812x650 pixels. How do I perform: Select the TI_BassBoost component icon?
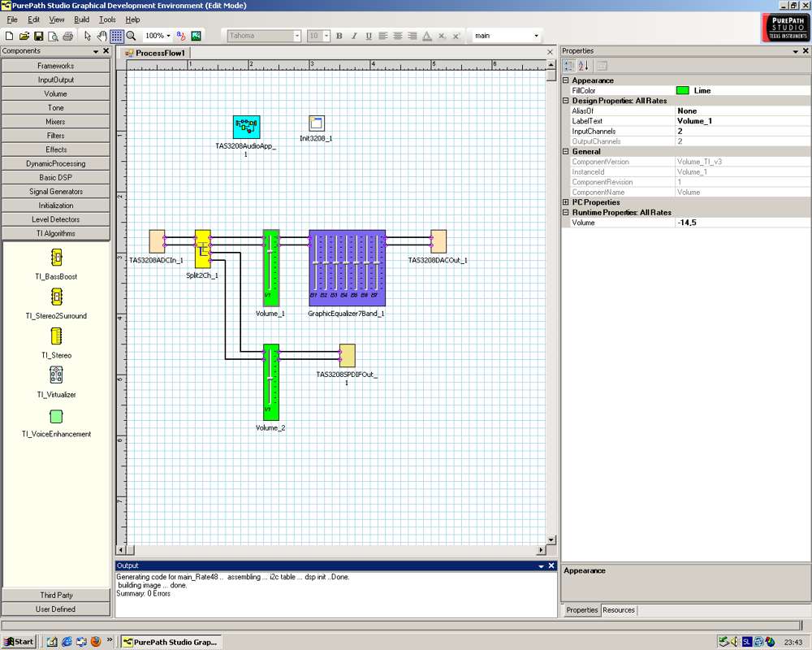coord(57,257)
